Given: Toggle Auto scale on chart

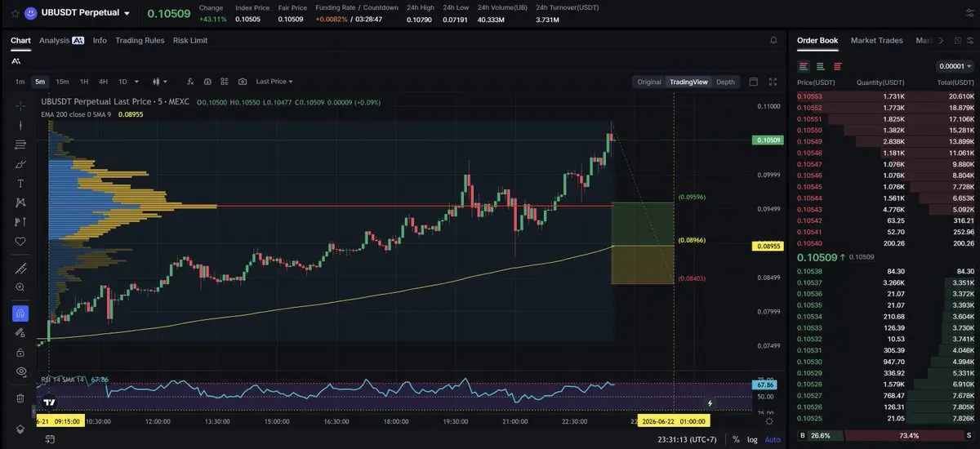Looking at the screenshot, I should 773,439.
